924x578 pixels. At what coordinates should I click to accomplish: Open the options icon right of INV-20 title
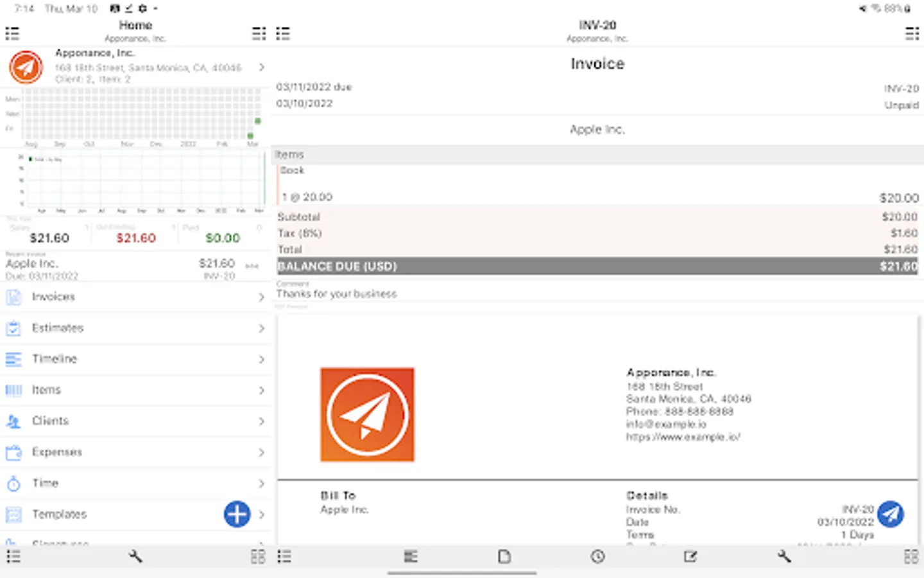pos(912,33)
